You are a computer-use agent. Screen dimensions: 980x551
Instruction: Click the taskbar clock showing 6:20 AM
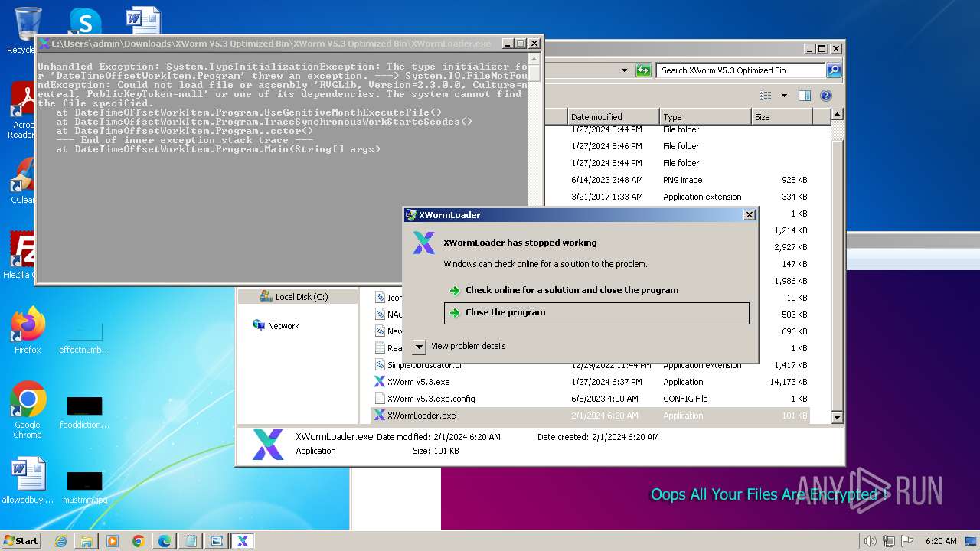tap(941, 541)
